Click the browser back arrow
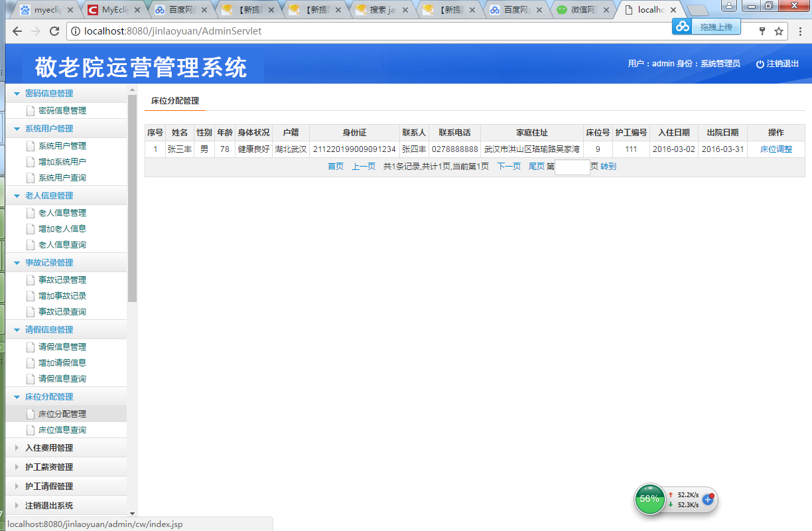The image size is (812, 531). tap(17, 31)
